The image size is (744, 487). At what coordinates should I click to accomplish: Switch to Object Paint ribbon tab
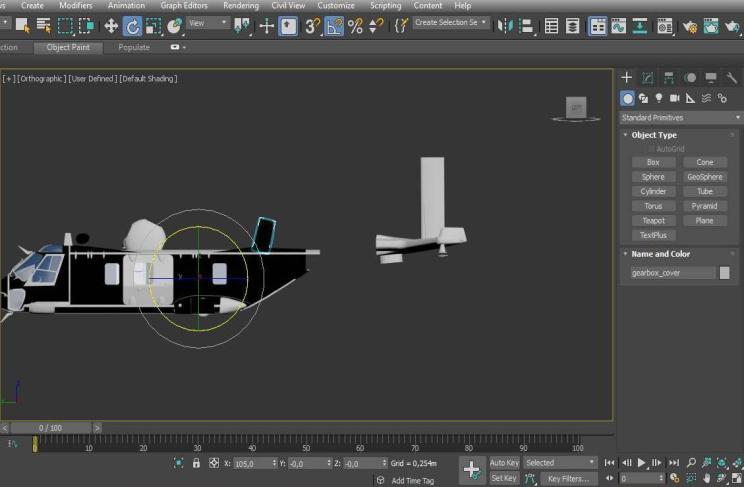[x=68, y=47]
